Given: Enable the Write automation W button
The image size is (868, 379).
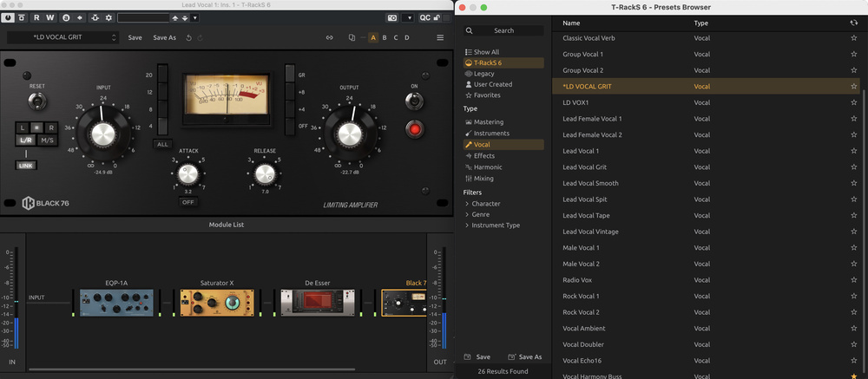Looking at the screenshot, I should click(x=49, y=17).
